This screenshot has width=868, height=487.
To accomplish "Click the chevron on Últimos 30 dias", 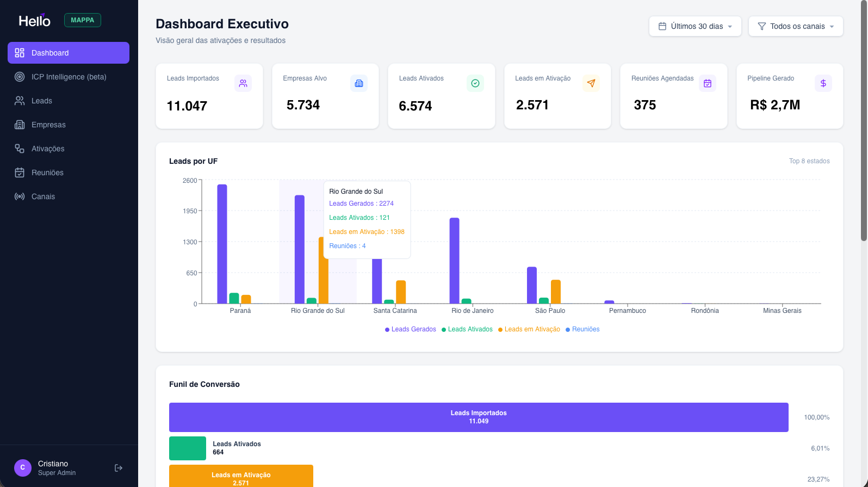I will click(x=730, y=27).
